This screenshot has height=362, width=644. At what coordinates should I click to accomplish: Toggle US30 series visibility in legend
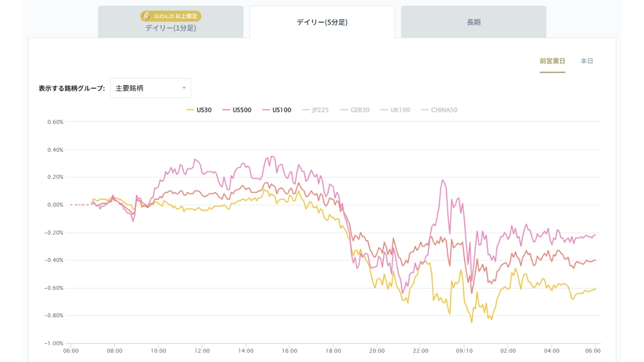click(x=199, y=110)
